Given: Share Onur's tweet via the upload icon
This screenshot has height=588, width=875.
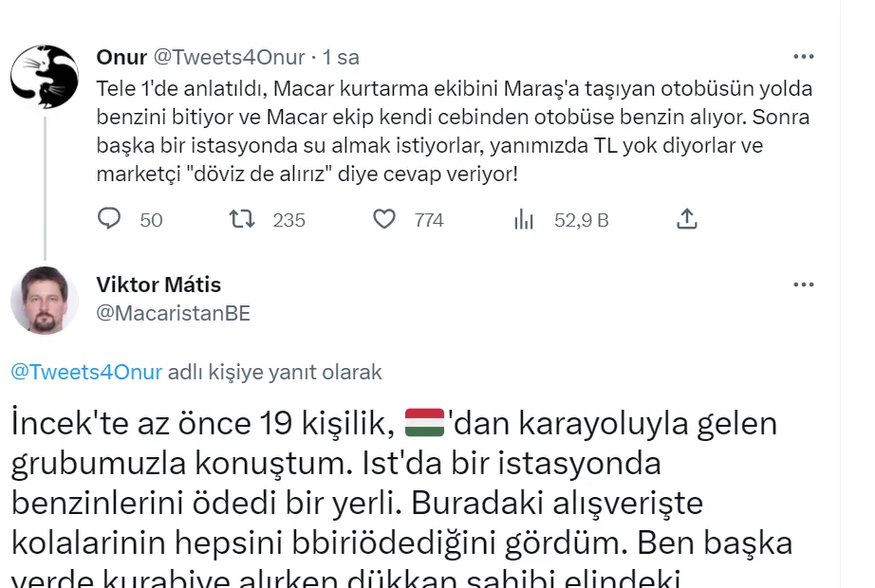Looking at the screenshot, I should click(x=686, y=218).
